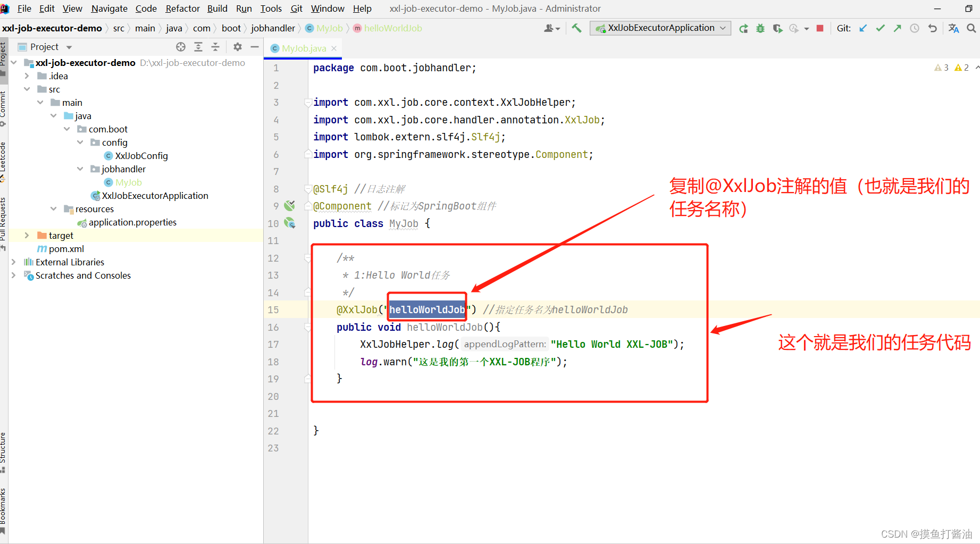Close the MyJob.java tab
This screenshot has width=980, height=544.
click(x=334, y=48)
